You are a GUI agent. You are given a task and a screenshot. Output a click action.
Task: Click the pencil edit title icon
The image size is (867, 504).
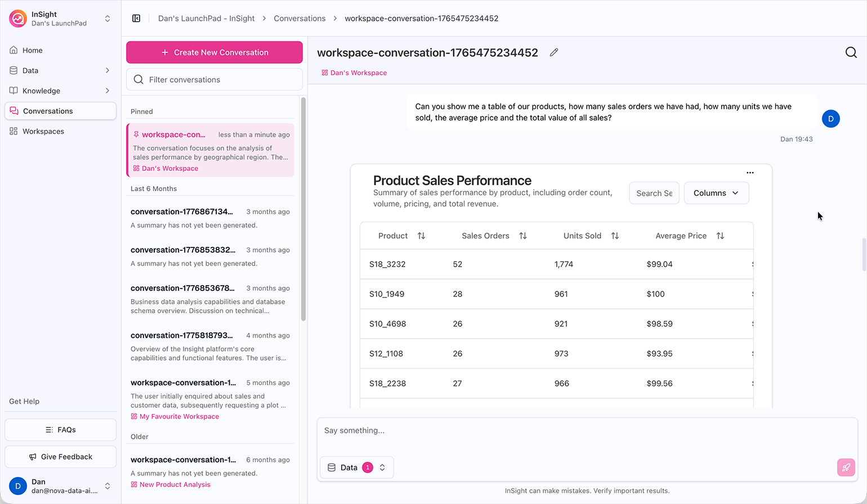[x=554, y=52]
